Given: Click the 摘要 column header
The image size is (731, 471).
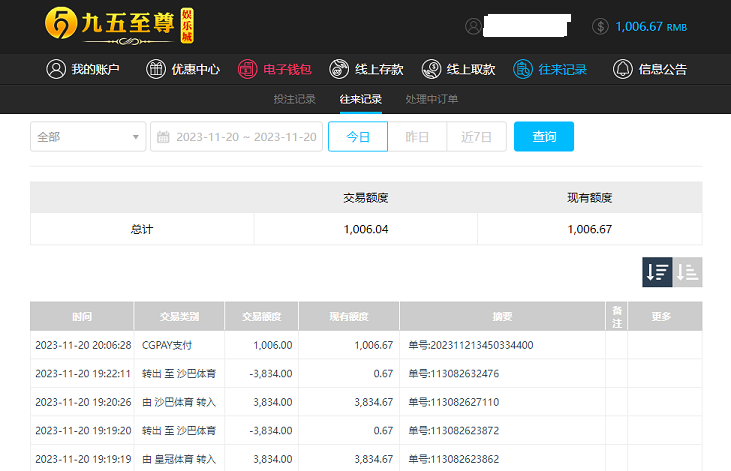Looking at the screenshot, I should (503, 317).
